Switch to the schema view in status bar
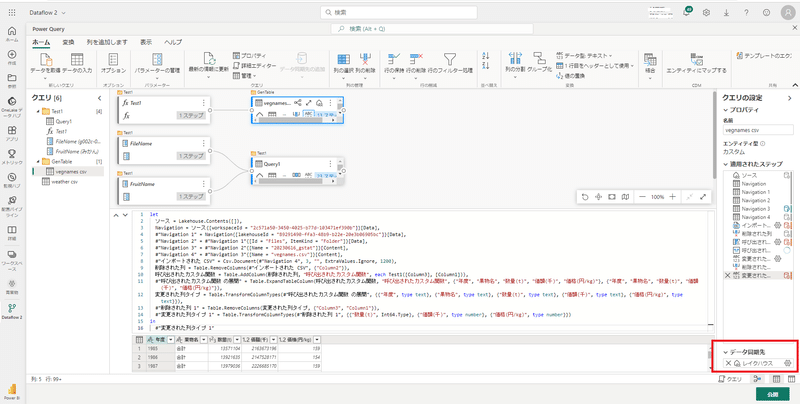 (x=791, y=379)
